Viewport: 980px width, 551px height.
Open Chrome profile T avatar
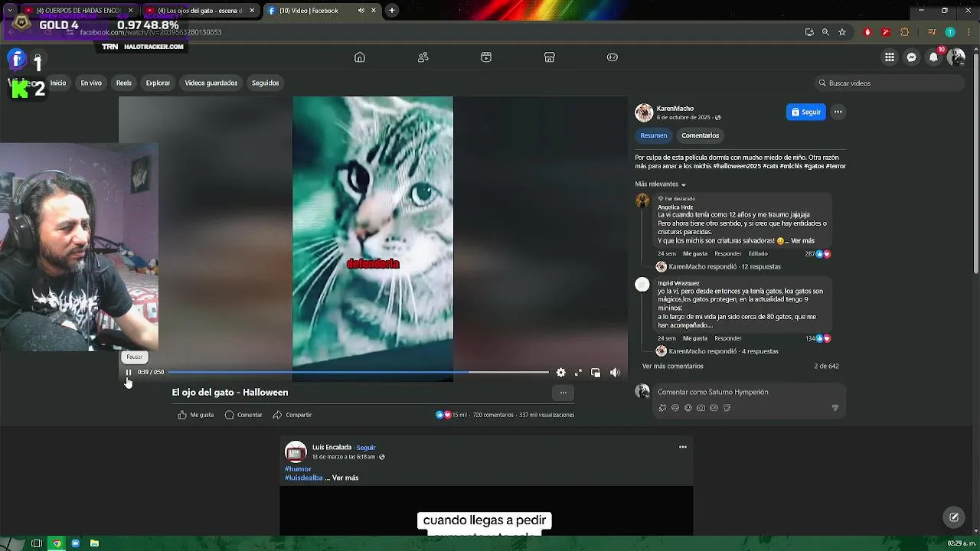950,32
